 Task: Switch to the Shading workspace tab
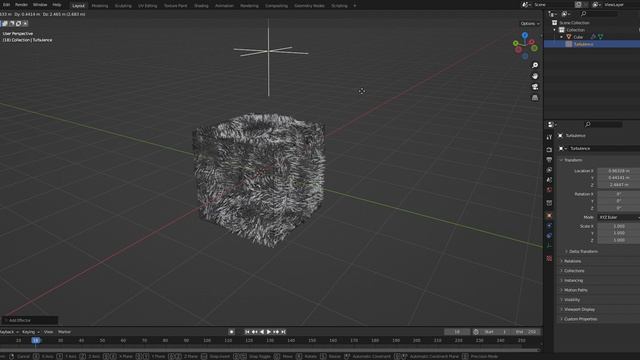[x=201, y=6]
